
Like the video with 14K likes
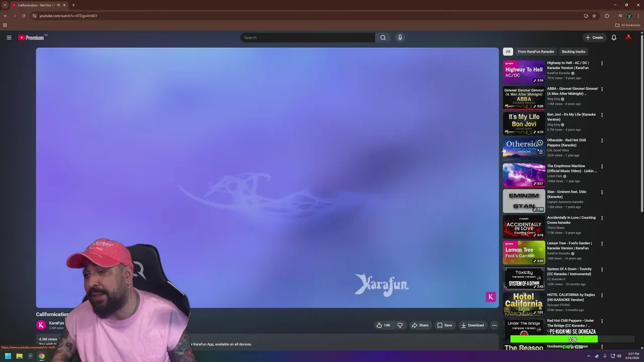coord(383,325)
